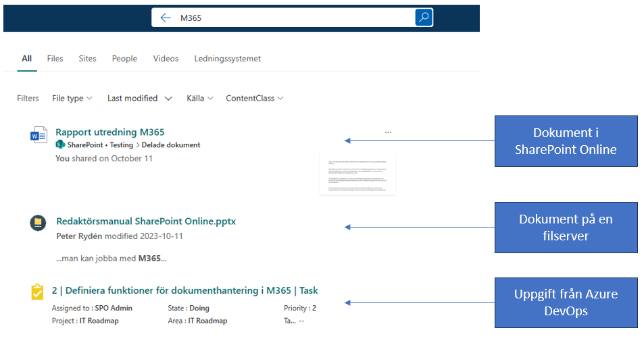Select the All tab
Viewport: 644px width, 345px height.
point(27,59)
